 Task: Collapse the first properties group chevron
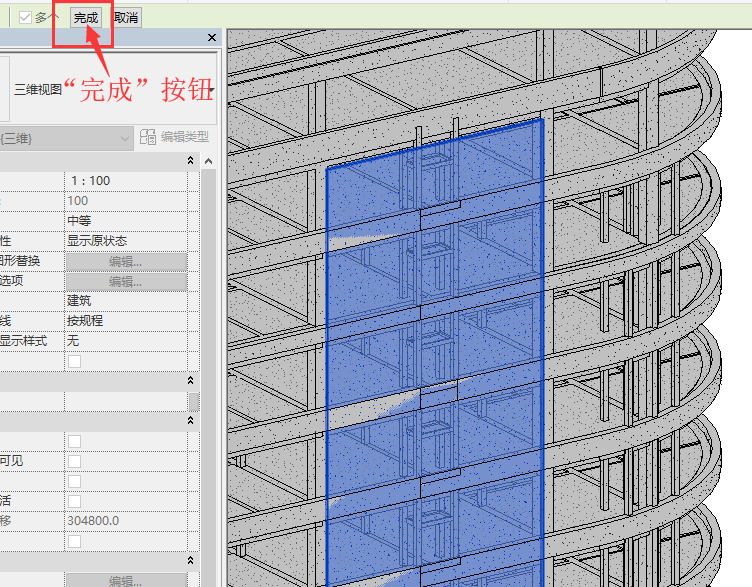point(190,160)
